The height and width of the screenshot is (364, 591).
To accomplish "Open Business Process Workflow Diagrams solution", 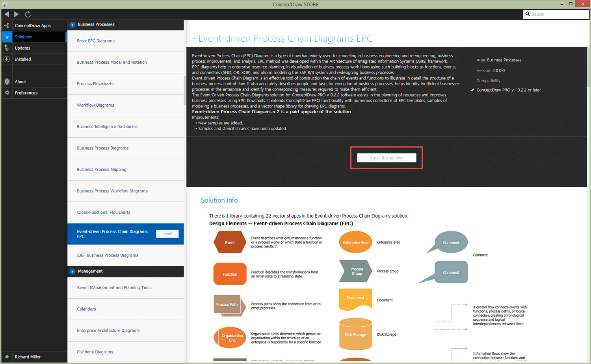I will tap(126, 191).
